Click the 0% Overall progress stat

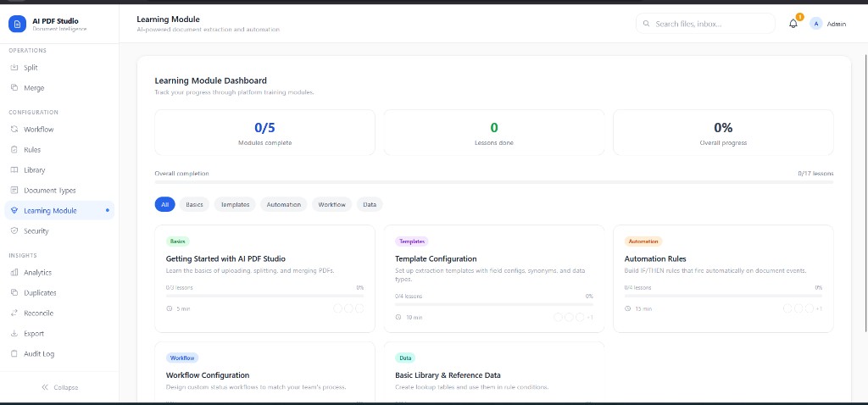click(x=723, y=133)
